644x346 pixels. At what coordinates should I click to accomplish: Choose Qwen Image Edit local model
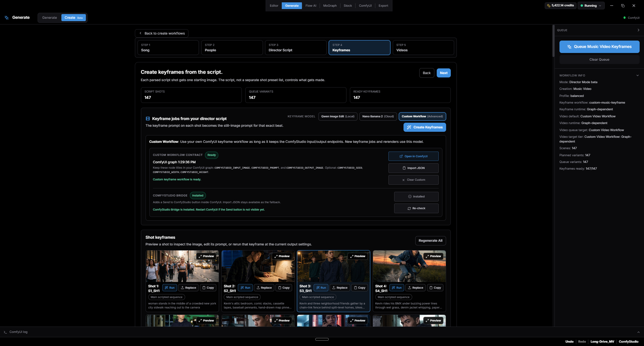tap(338, 116)
